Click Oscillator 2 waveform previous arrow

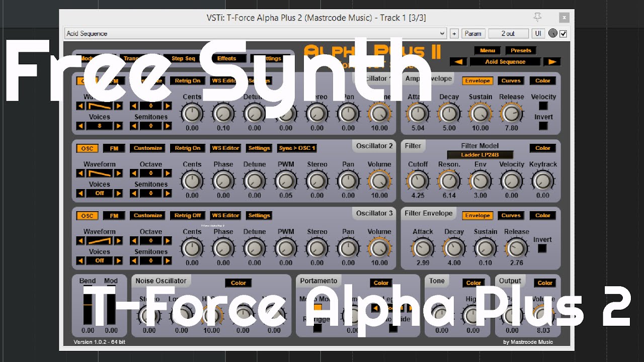[x=80, y=173]
